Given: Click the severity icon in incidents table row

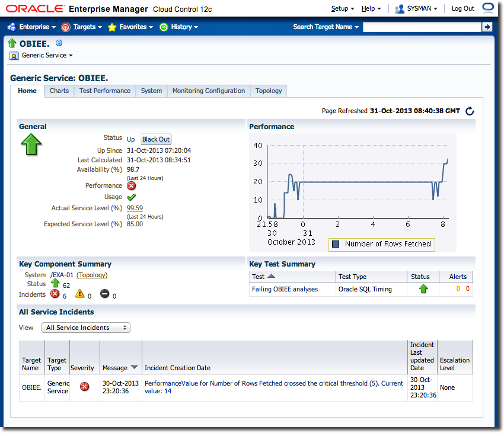Looking at the screenshot, I should pos(85,387).
